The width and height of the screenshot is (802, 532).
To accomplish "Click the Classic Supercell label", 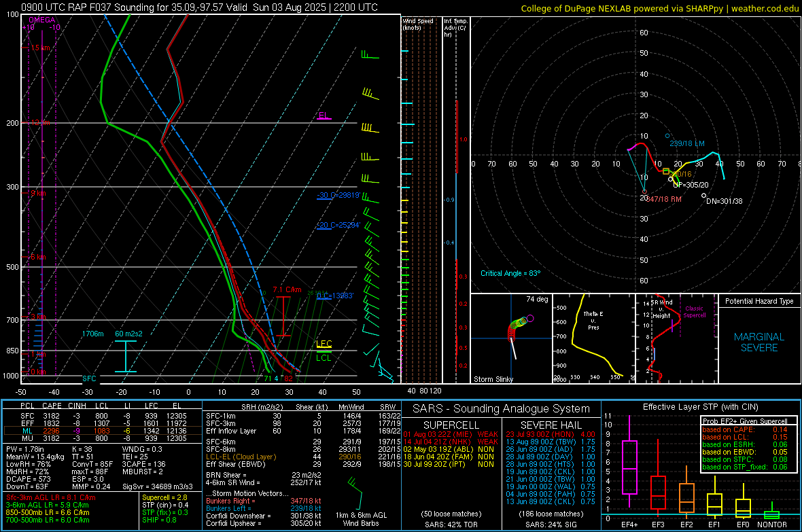I will 694,312.
